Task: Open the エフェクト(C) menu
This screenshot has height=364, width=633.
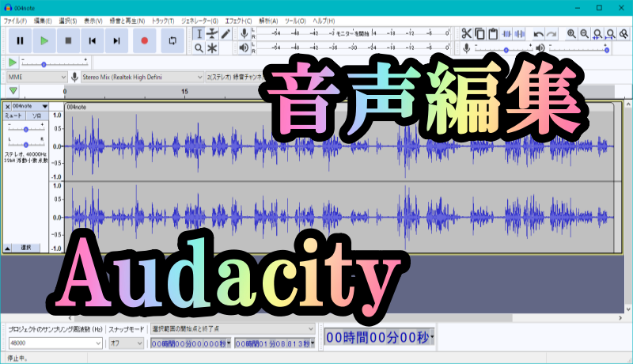Action: tap(238, 21)
